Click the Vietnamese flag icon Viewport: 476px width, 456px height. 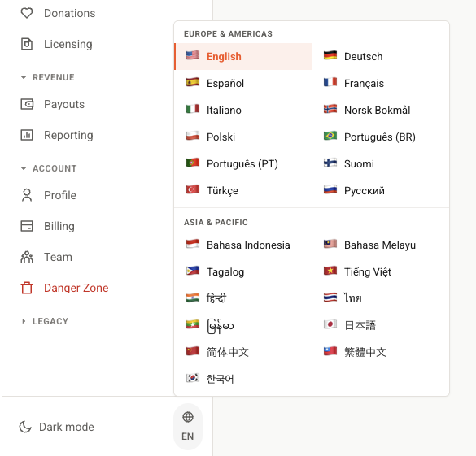tap(330, 271)
